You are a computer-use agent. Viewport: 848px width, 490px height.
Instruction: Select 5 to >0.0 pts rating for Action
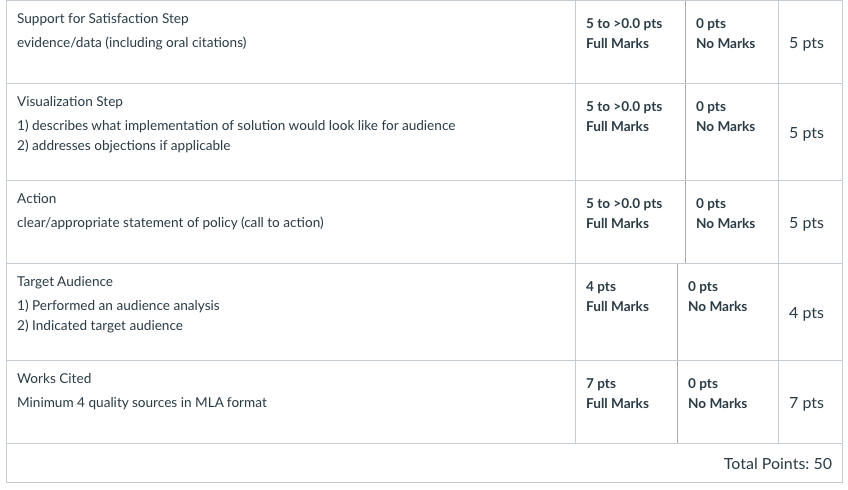[x=630, y=222]
